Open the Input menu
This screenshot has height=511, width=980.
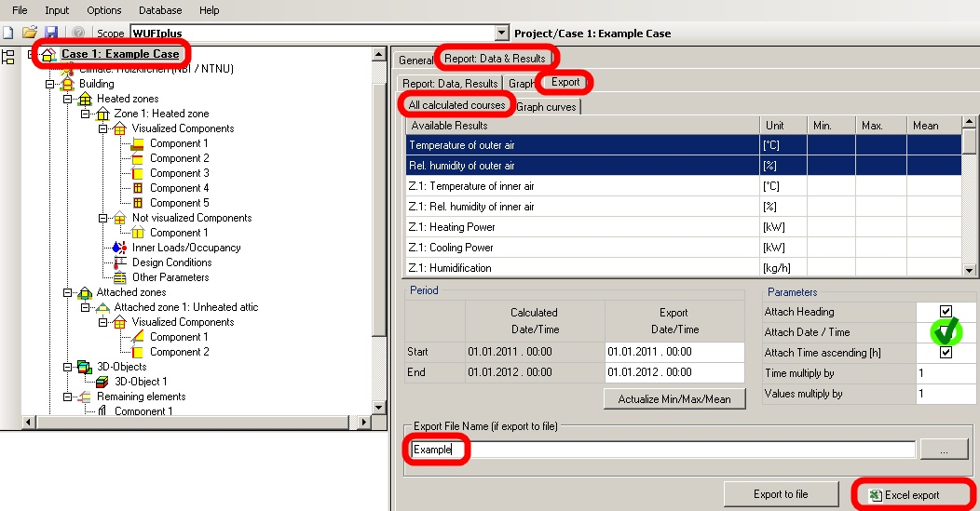coord(57,10)
